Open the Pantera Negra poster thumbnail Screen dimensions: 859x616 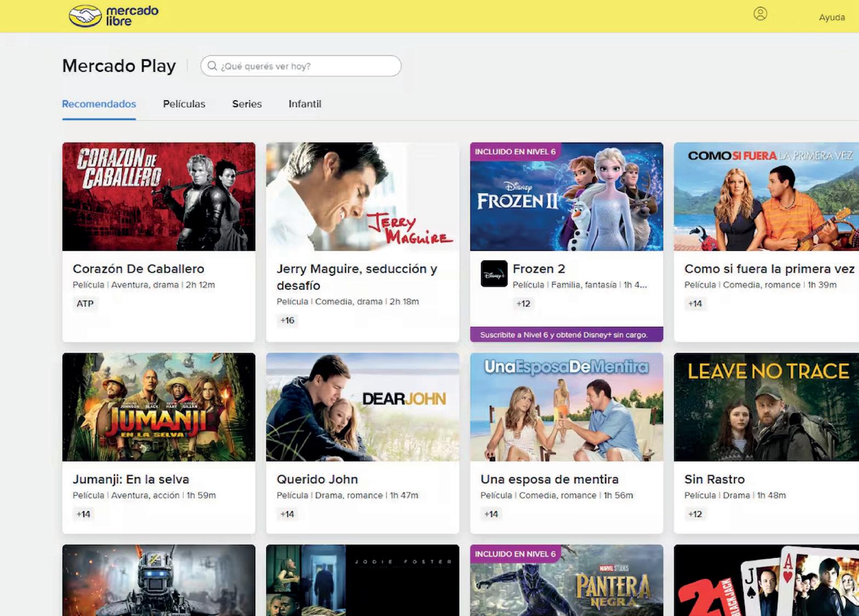coord(566,580)
